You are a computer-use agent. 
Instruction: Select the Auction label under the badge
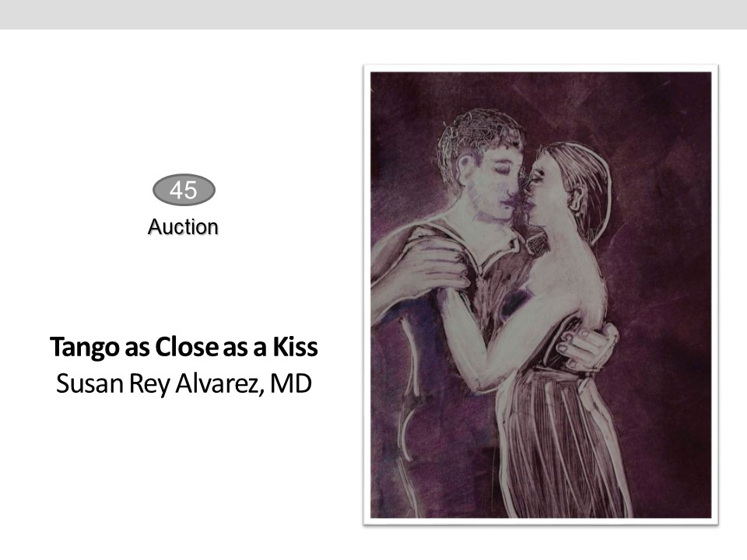coord(183,227)
